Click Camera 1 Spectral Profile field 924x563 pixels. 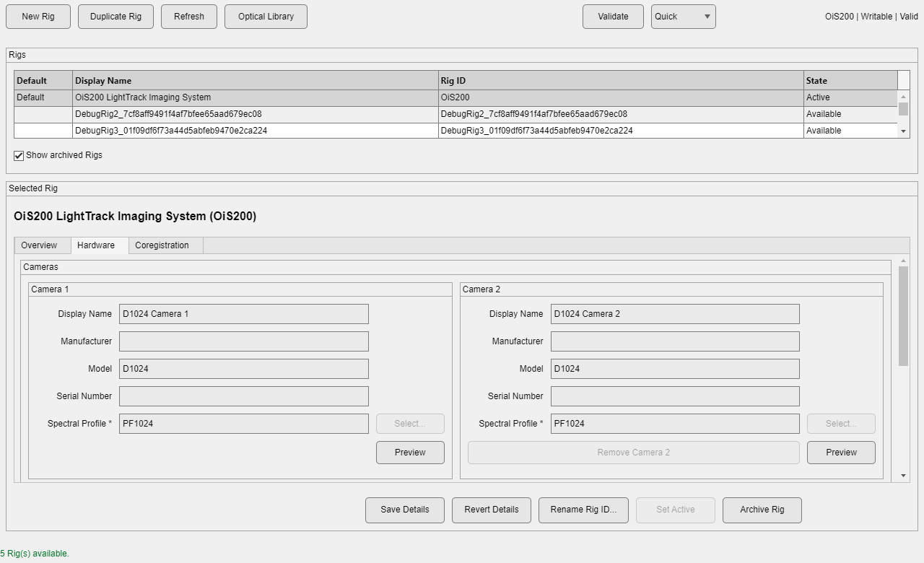tap(244, 424)
